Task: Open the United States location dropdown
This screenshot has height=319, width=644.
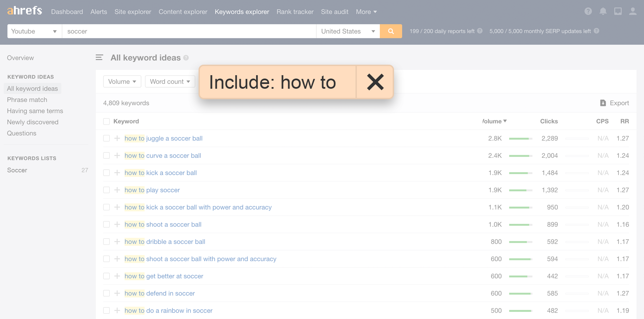Action: click(x=348, y=31)
